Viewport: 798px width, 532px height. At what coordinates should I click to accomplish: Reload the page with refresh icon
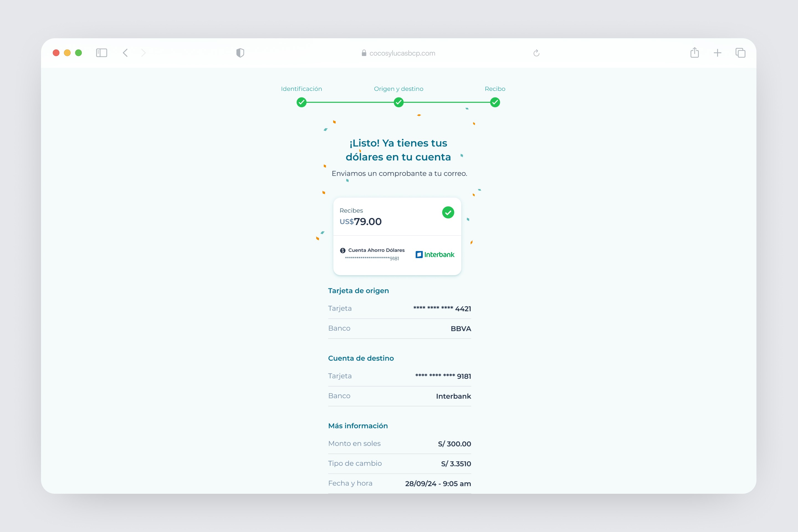click(x=536, y=53)
